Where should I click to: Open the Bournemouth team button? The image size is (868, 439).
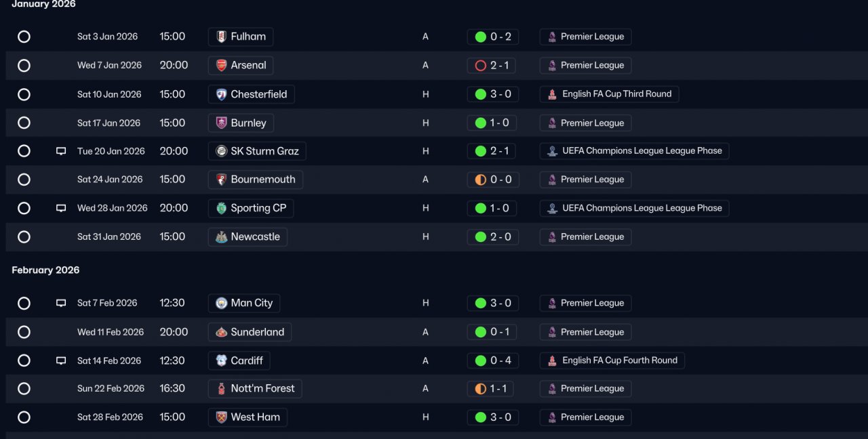point(255,180)
